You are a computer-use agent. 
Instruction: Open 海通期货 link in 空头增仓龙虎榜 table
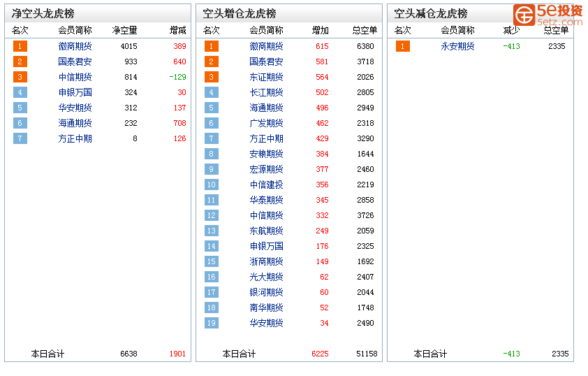[266, 108]
